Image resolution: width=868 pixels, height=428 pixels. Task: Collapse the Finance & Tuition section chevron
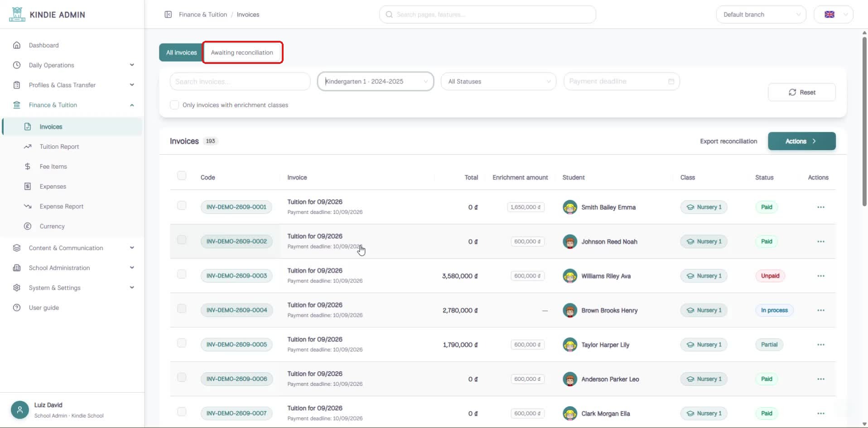[x=132, y=105]
